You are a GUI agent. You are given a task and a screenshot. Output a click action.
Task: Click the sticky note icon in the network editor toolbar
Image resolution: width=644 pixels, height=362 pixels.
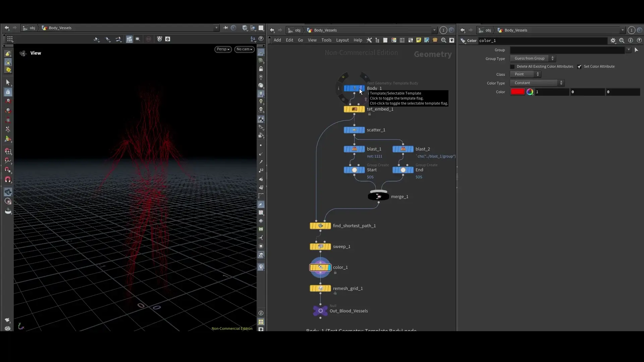tap(418, 40)
